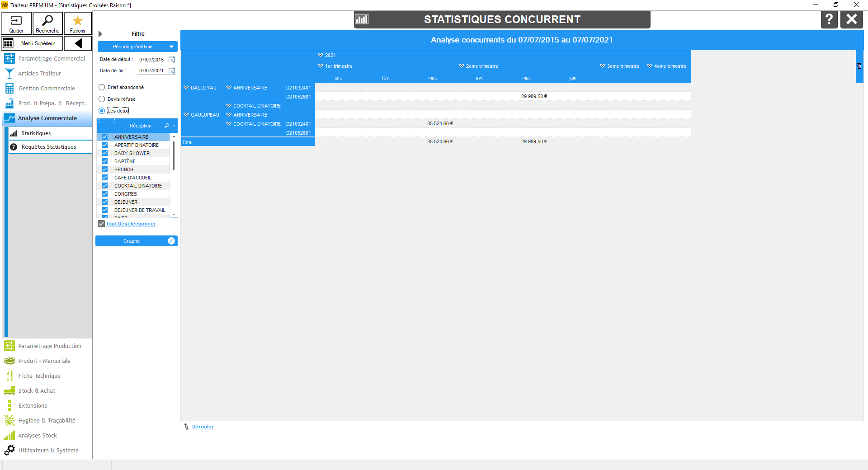Open Paramétrage Commercial icon
868x470 pixels.
point(9,58)
